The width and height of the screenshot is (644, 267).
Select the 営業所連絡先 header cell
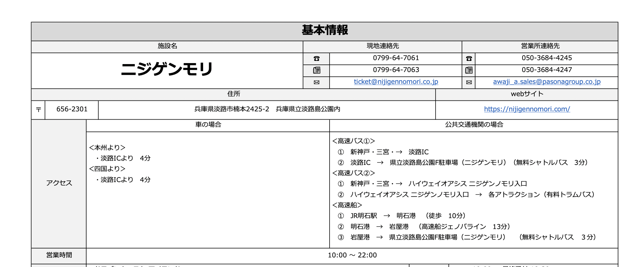click(540, 46)
